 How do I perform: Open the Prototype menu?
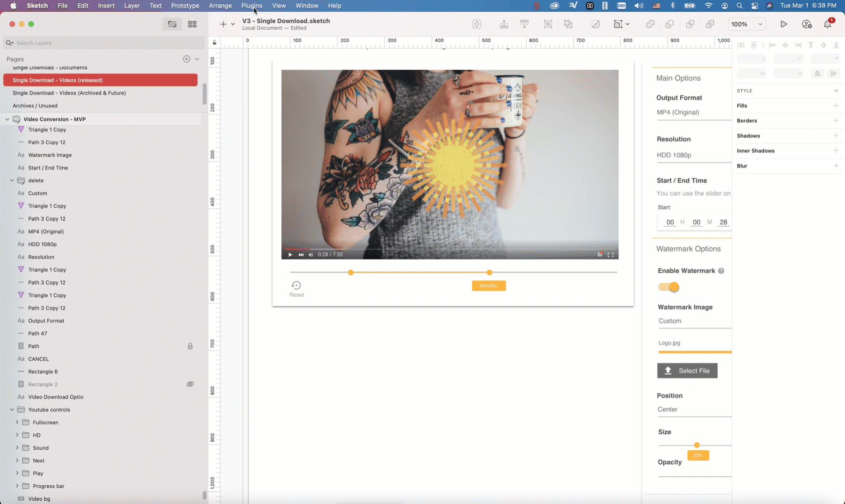click(x=185, y=6)
